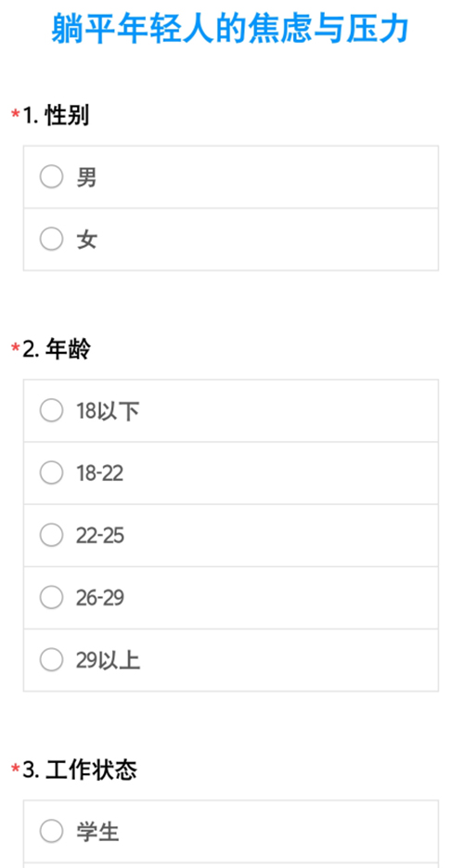Screen dimensions: 464x868
Task: Tap the 18-22 option text
Action: pos(100,473)
